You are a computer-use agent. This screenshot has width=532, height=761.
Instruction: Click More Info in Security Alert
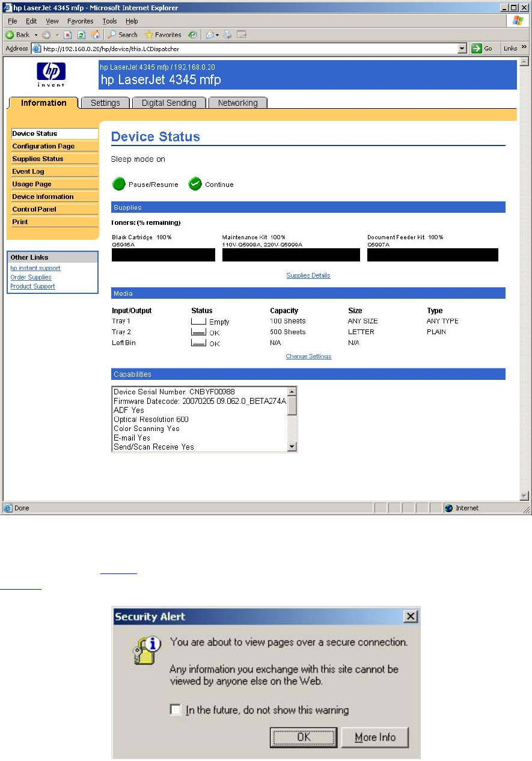[x=375, y=737]
